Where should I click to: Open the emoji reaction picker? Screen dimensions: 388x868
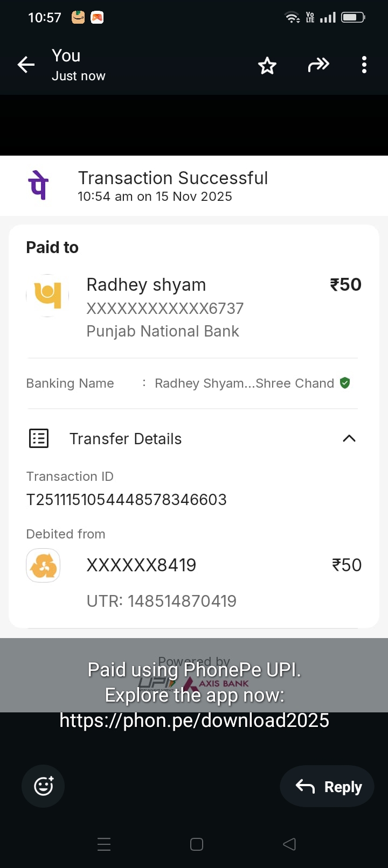click(x=43, y=786)
